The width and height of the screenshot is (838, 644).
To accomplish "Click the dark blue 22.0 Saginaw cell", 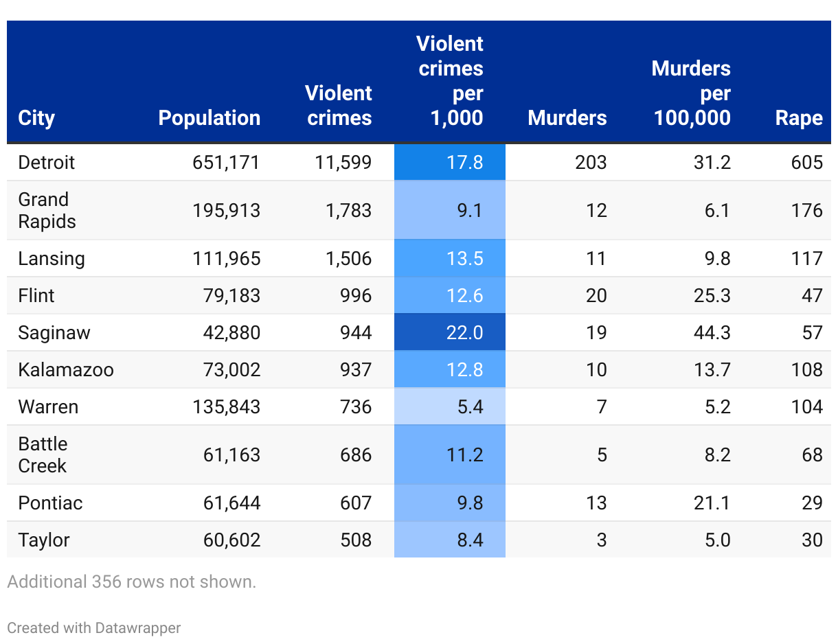I will pyautogui.click(x=450, y=333).
